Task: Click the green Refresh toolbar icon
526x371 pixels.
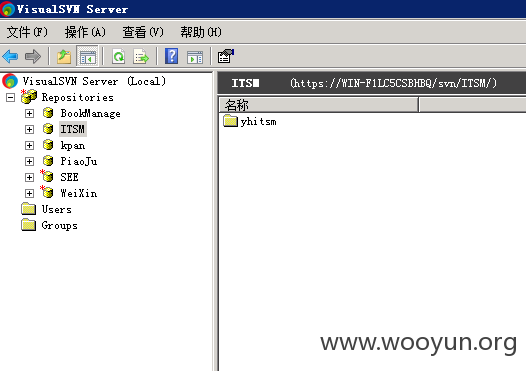Action: click(118, 56)
